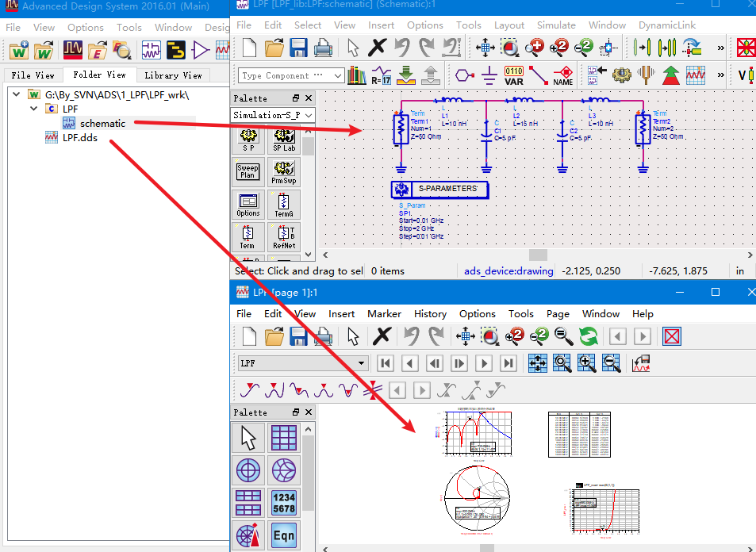
Task: Click the NAME wire label icon
Action: (x=562, y=75)
